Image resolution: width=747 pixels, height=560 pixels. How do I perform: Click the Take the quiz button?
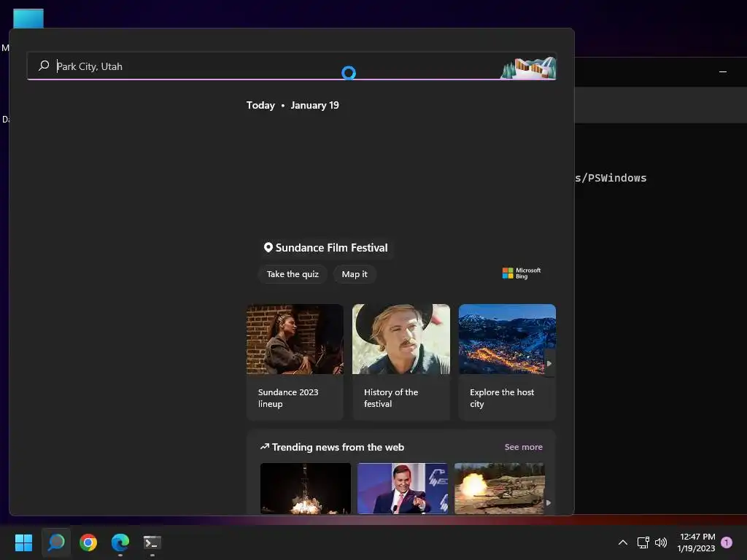pos(293,274)
